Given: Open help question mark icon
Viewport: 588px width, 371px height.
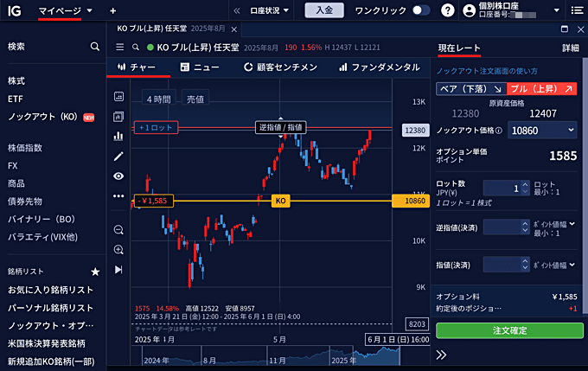Looking at the screenshot, I should [x=447, y=10].
